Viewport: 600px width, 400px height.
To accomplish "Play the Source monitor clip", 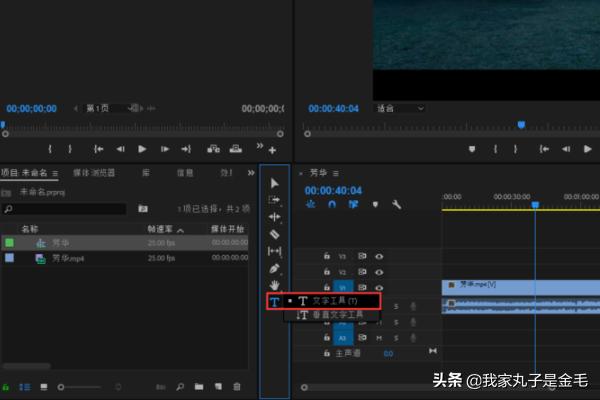I will (x=142, y=149).
